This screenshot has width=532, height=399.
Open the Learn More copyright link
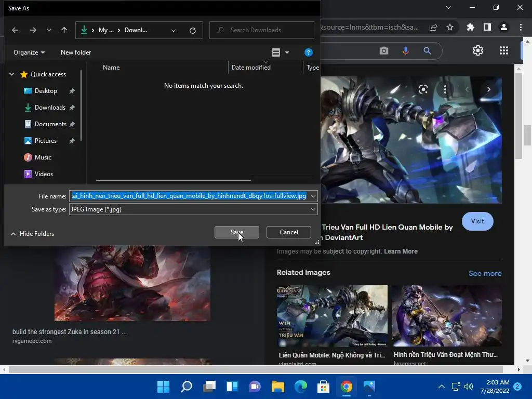(401, 251)
